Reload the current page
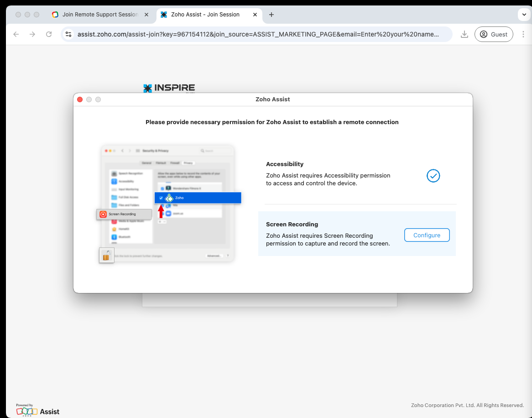Viewport: 532px width, 418px height. pyautogui.click(x=49, y=34)
